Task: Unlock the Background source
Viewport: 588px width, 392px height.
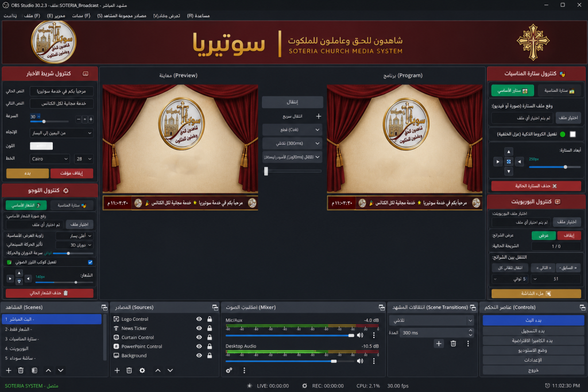Action: coord(210,355)
